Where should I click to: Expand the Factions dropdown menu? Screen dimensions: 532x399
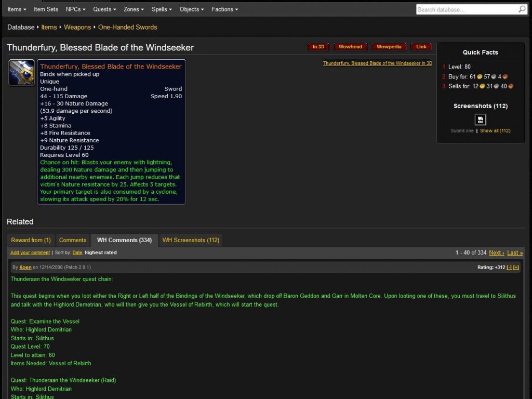pyautogui.click(x=224, y=9)
